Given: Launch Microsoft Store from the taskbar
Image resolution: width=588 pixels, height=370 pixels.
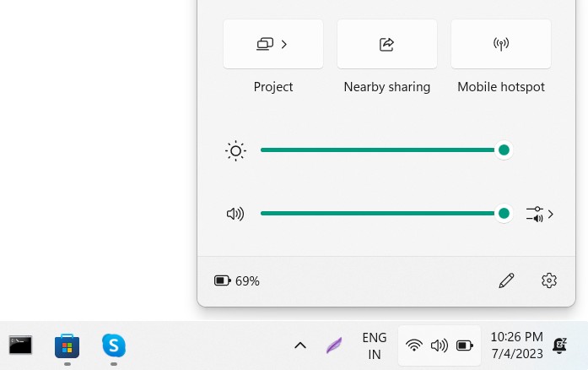Looking at the screenshot, I should click(x=67, y=346).
